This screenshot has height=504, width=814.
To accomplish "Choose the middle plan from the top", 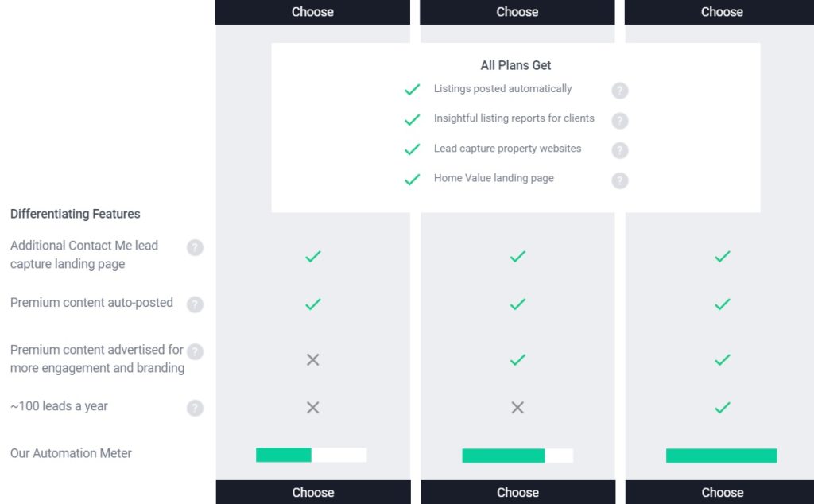I will tap(517, 12).
